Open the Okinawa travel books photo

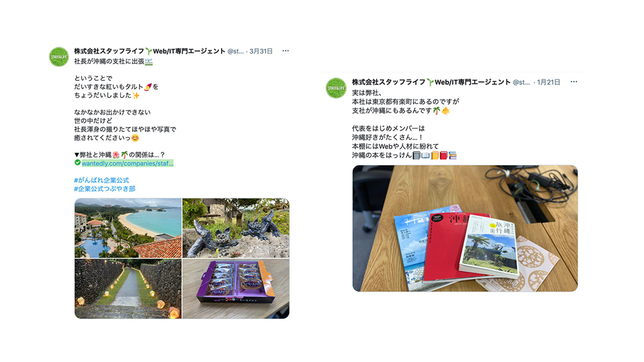[x=465, y=228]
